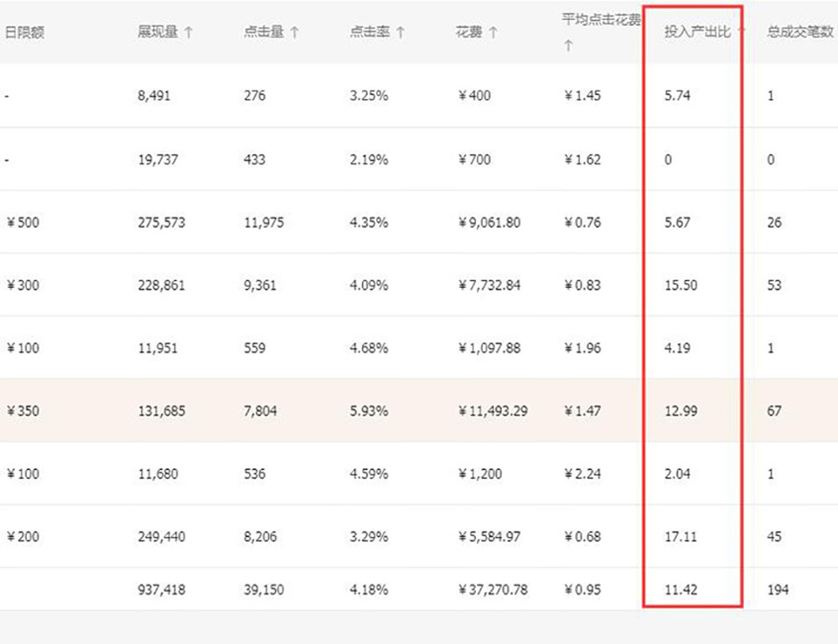Image resolution: width=838 pixels, height=644 pixels.
Task: Click the 总成交笔数 column header
Action: 800,33
